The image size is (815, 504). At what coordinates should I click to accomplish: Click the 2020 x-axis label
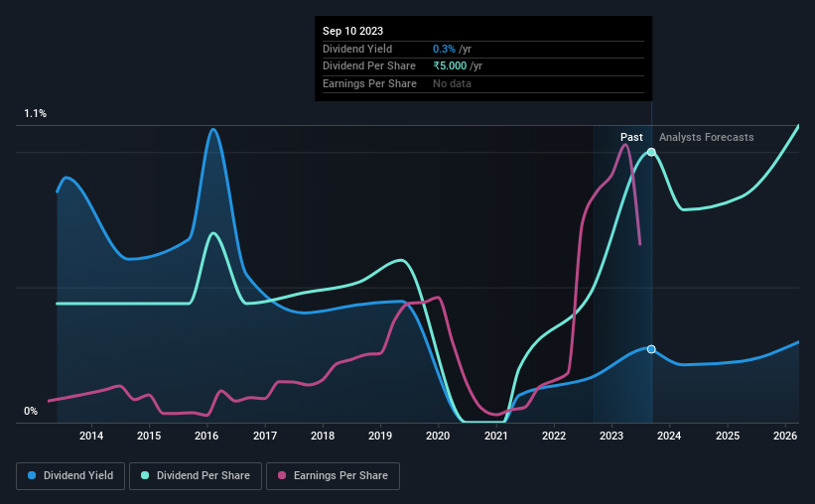[438, 436]
